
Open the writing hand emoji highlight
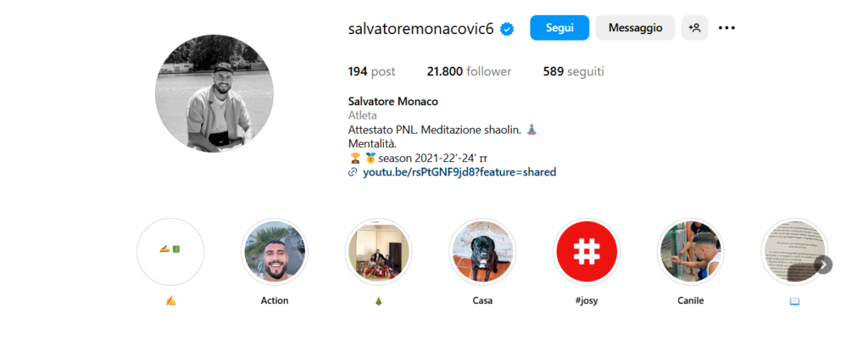click(170, 252)
